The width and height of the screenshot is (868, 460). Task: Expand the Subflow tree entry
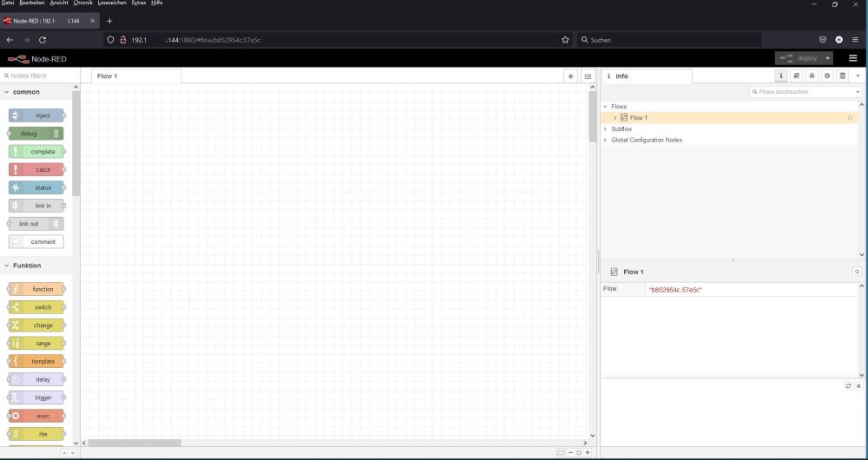(606, 129)
